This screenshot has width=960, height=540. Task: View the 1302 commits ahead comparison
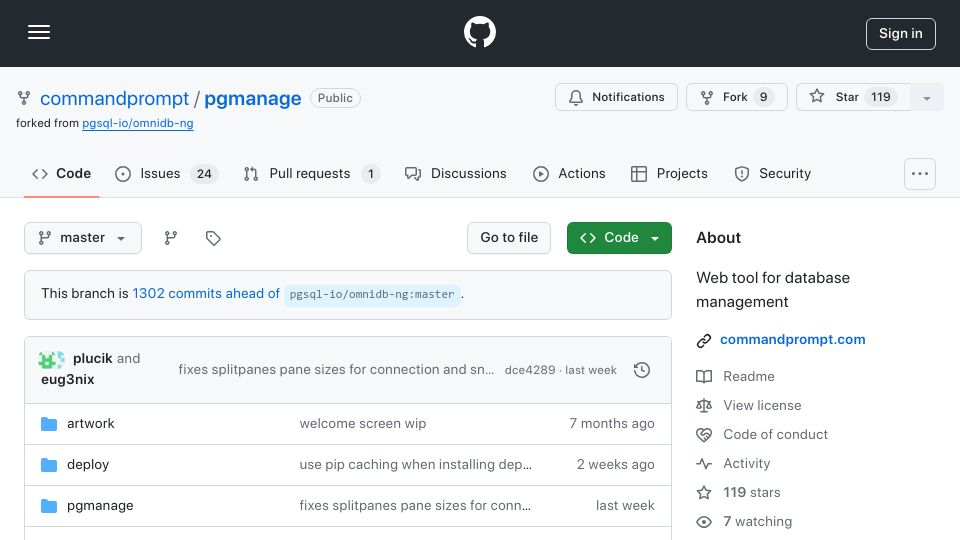[206, 293]
